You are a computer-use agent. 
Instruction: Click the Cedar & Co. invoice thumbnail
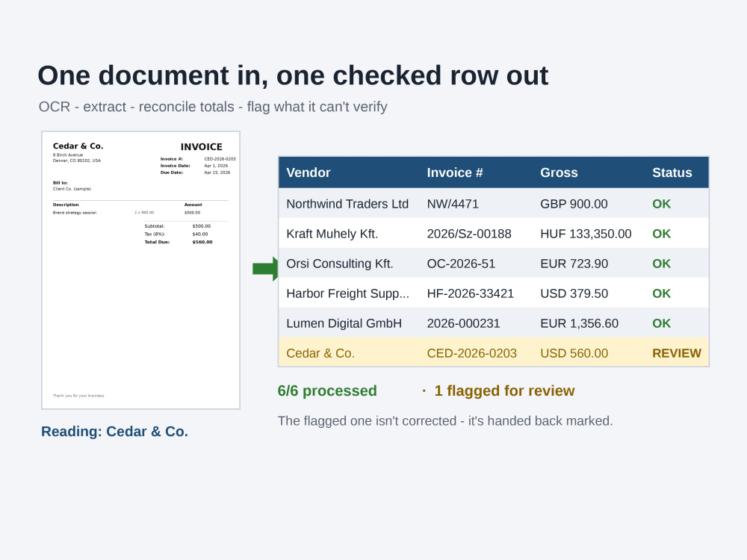[x=140, y=270]
